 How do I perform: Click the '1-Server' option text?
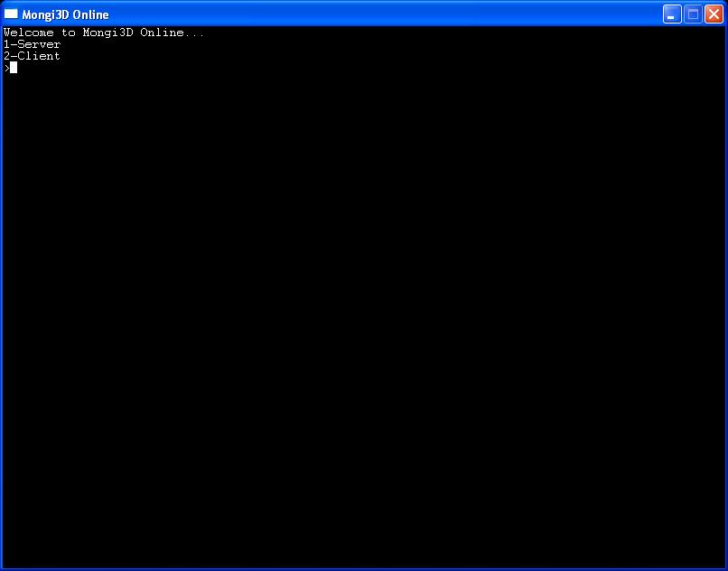pyautogui.click(x=32, y=44)
